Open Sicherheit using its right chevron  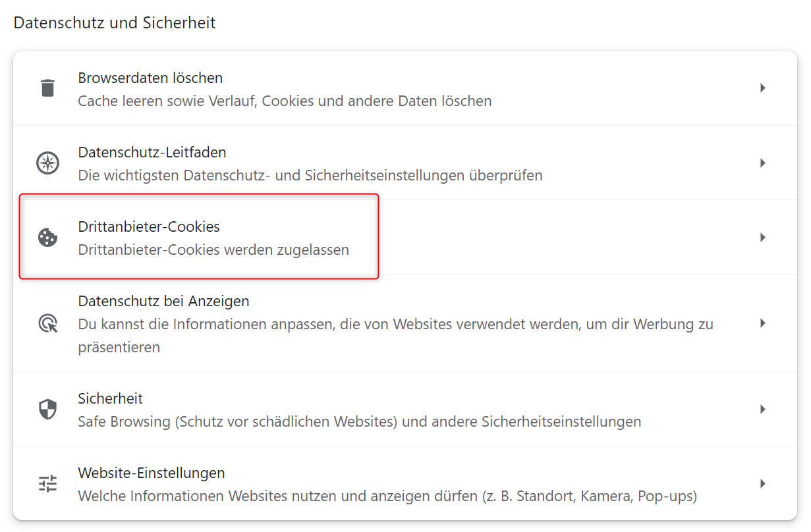(762, 409)
